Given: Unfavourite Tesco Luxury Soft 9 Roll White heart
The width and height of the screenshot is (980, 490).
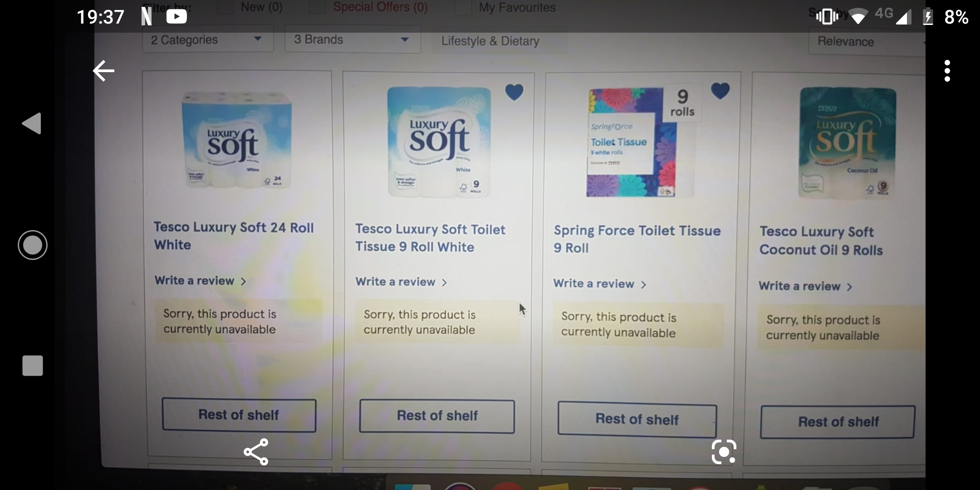Looking at the screenshot, I should (x=514, y=93).
